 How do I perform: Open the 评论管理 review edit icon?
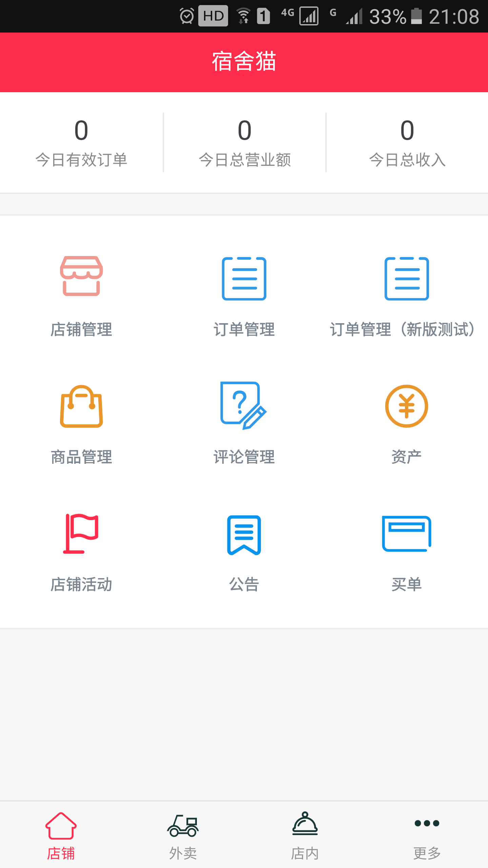tap(243, 406)
